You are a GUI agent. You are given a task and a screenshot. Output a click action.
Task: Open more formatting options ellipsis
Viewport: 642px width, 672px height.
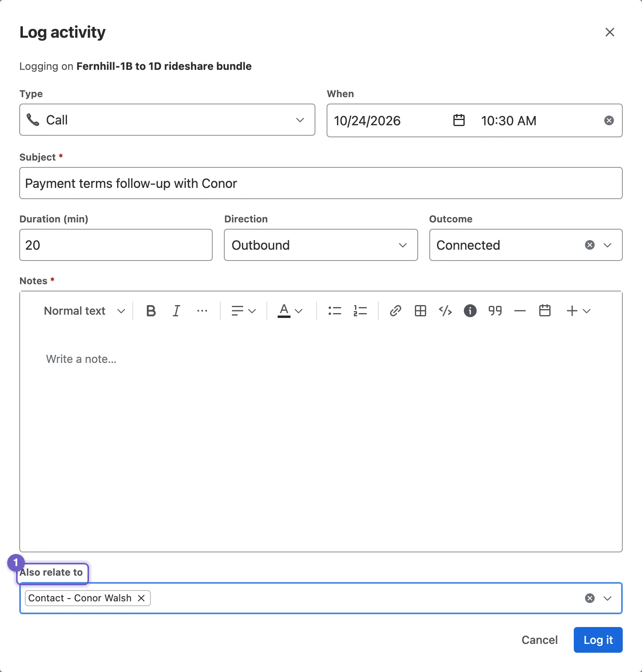[x=202, y=311]
